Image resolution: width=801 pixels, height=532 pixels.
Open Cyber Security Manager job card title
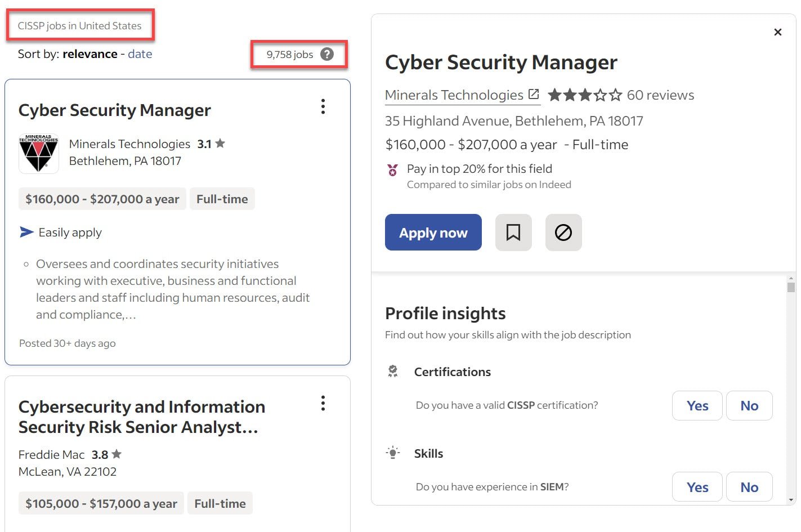[115, 110]
